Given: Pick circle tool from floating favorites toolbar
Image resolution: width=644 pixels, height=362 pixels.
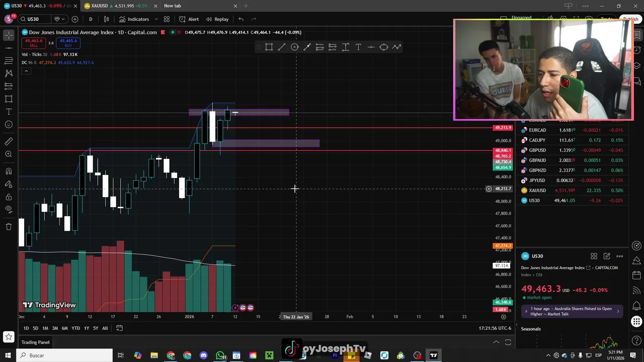Looking at the screenshot, I should pyautogui.click(x=295, y=47).
